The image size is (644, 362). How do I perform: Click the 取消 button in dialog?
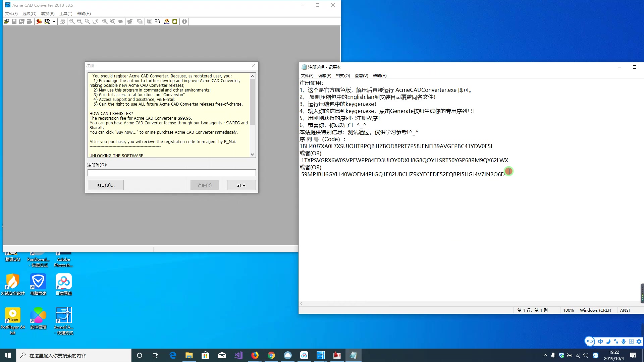(x=241, y=185)
